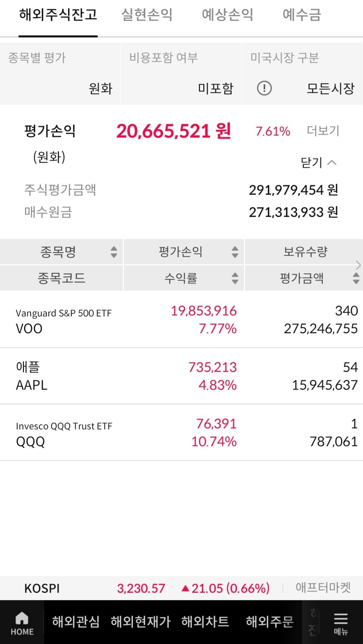Switch to the 예상손익 tab
This screenshot has height=644, width=363.
point(227,15)
